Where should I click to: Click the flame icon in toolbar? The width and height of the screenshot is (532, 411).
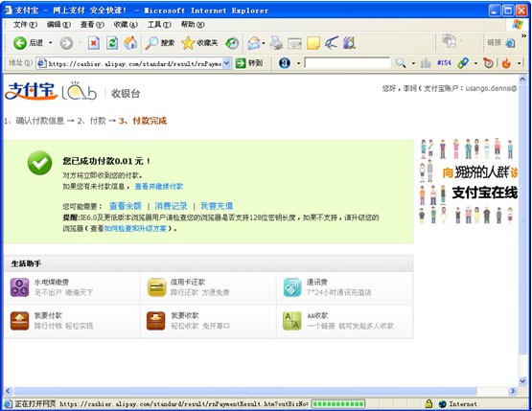(x=506, y=63)
